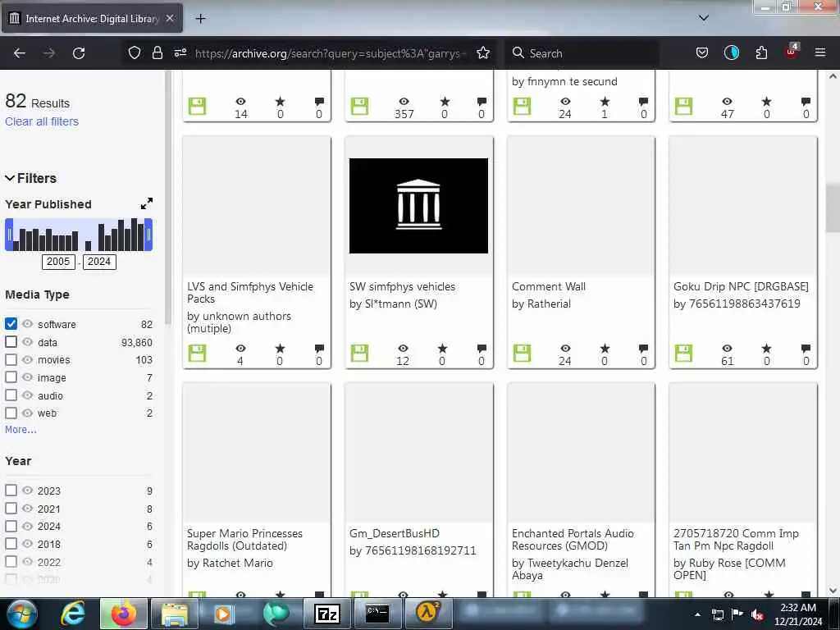Screen dimensions: 840x630
Task: Show hidden system tray icons
Action: pos(697,614)
